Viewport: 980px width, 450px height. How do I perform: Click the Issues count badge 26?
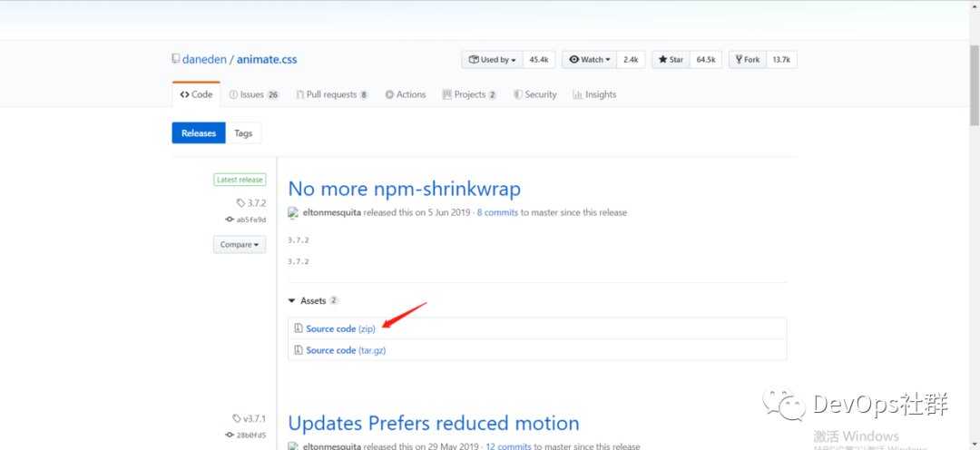coord(272,95)
